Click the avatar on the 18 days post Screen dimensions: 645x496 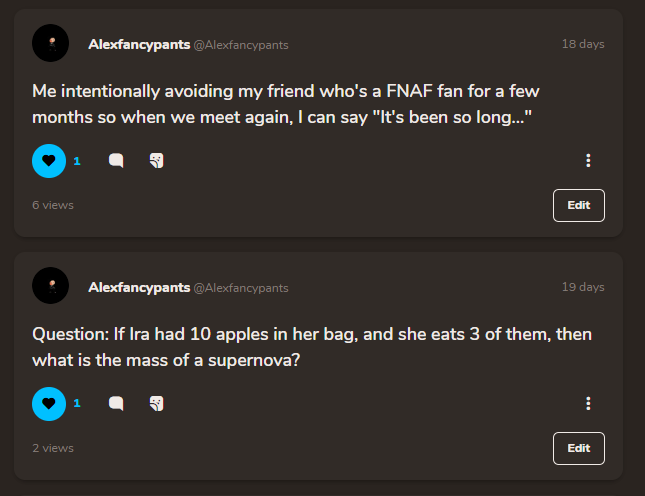pos(51,44)
